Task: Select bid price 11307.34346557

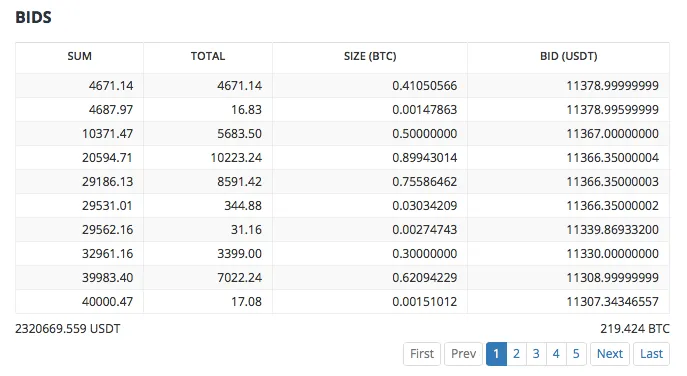Action: [x=613, y=302]
